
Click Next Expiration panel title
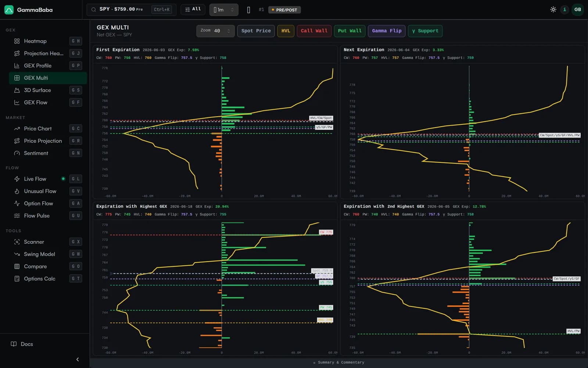364,50
